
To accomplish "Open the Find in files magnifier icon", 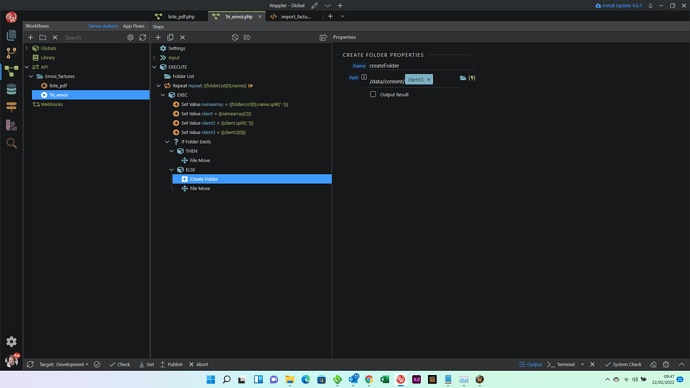I will coord(11,143).
